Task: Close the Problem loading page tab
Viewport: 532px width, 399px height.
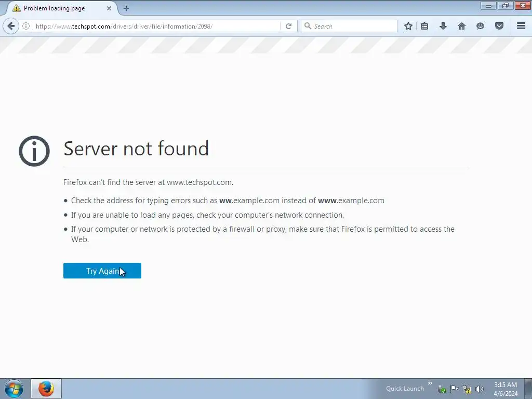Action: click(x=109, y=8)
